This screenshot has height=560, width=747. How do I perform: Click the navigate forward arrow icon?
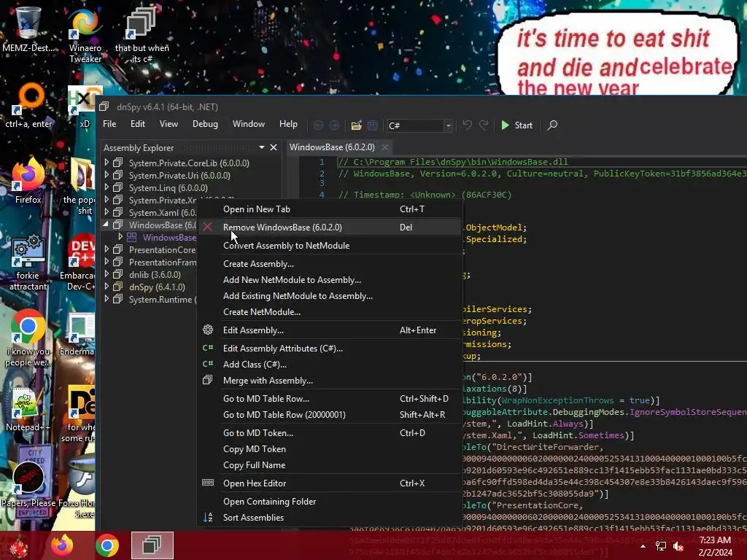pos(334,125)
